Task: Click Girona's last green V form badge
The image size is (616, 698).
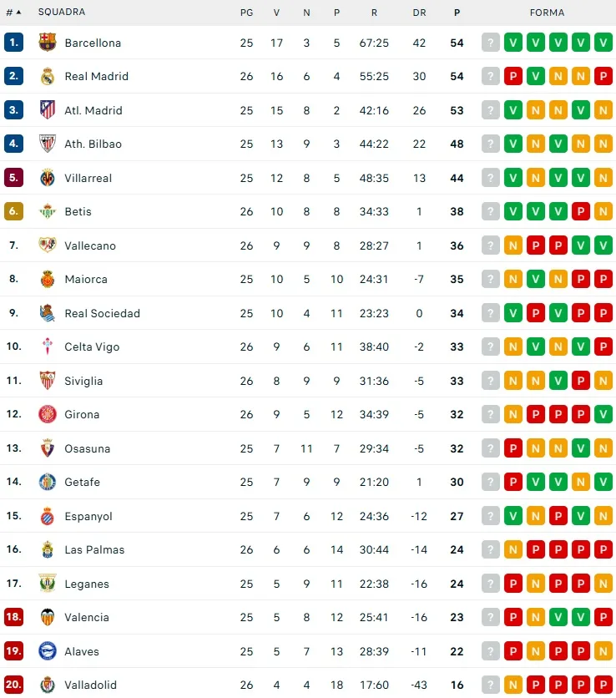Action: tap(603, 415)
